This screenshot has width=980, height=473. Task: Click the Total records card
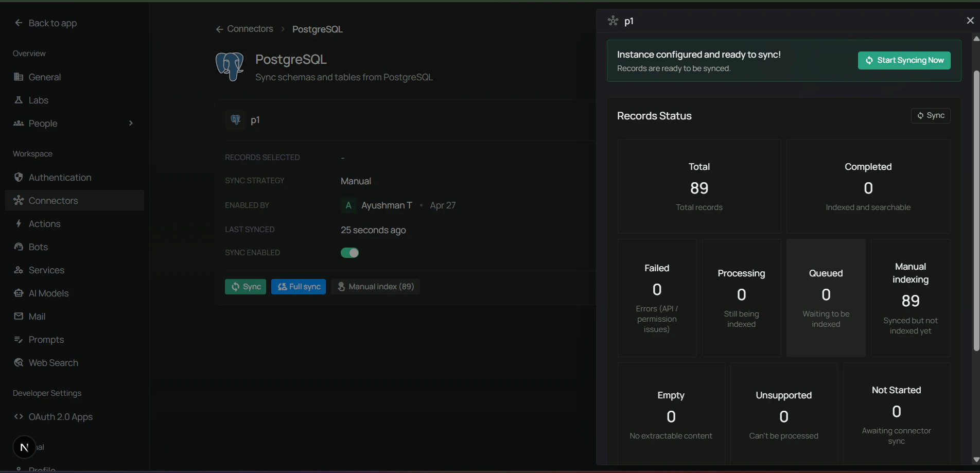point(699,186)
